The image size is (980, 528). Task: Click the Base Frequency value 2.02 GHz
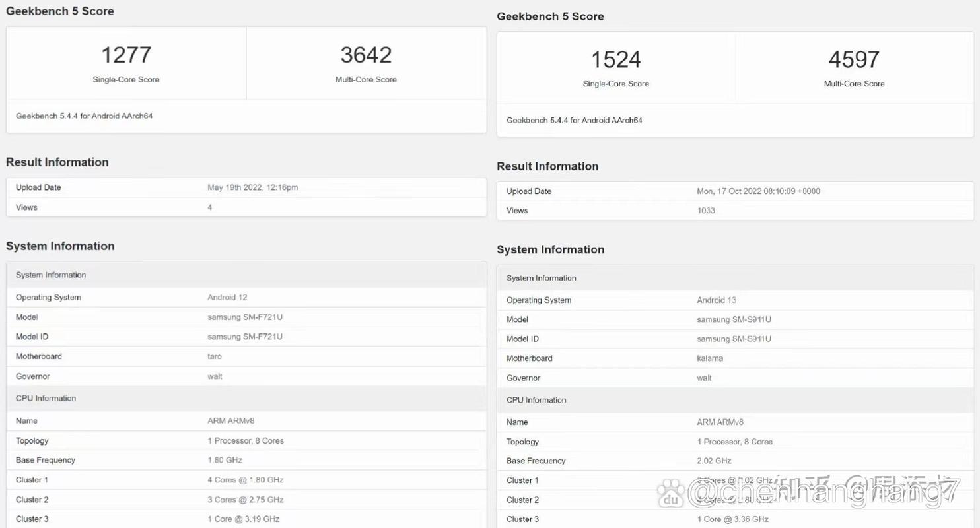714,461
